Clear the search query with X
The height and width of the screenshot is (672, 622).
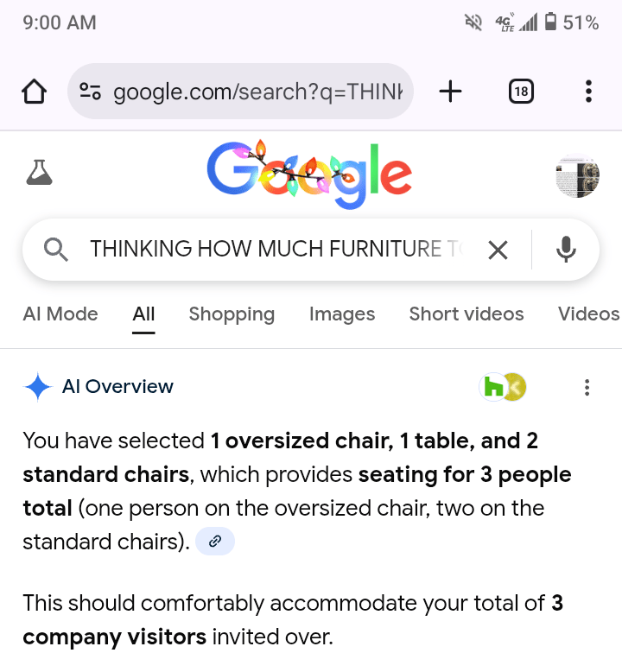(x=498, y=250)
